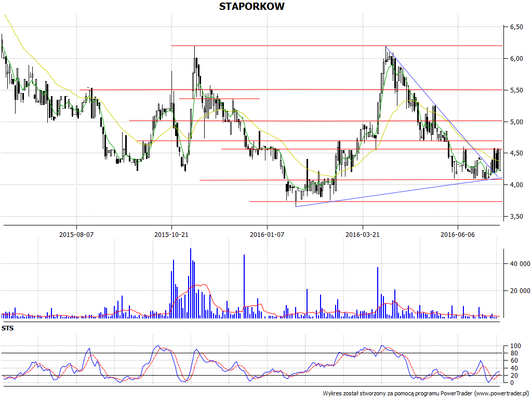Click the STAPORKOW chart title

252,6
